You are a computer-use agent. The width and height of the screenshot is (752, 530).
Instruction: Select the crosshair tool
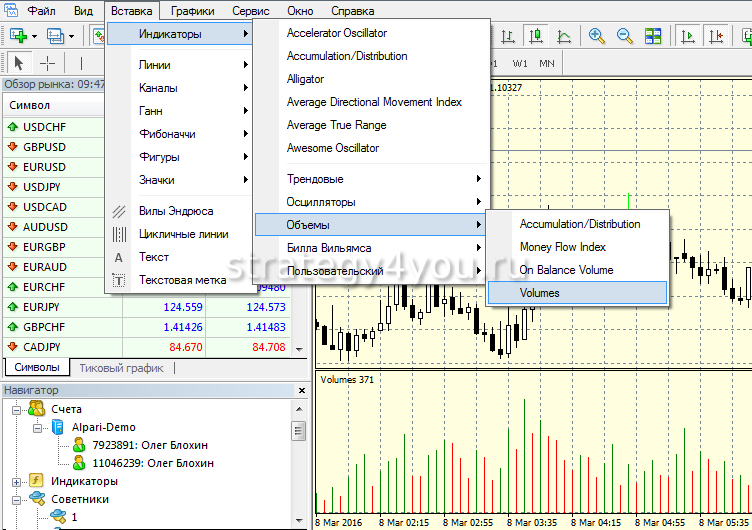click(48, 63)
